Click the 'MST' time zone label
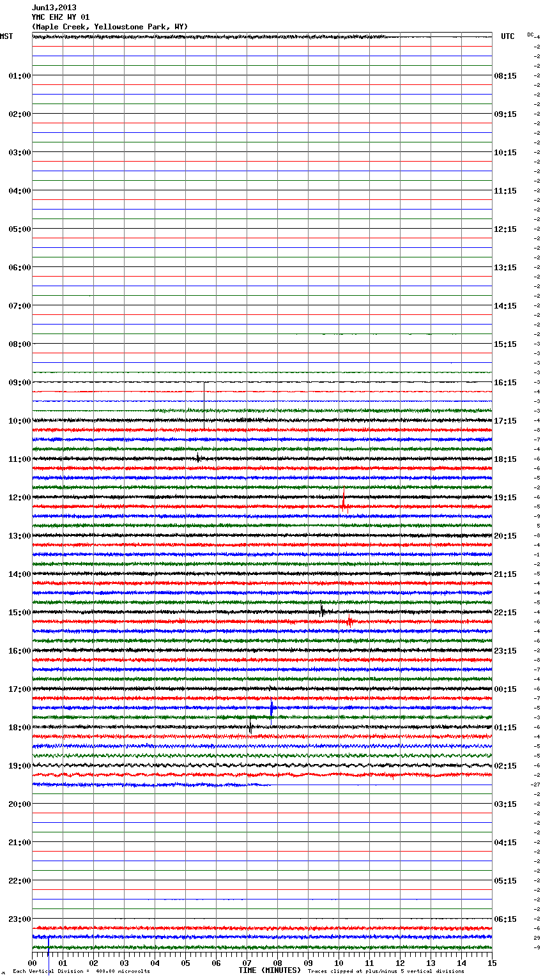Screen dimensions: 543x980 [6, 36]
